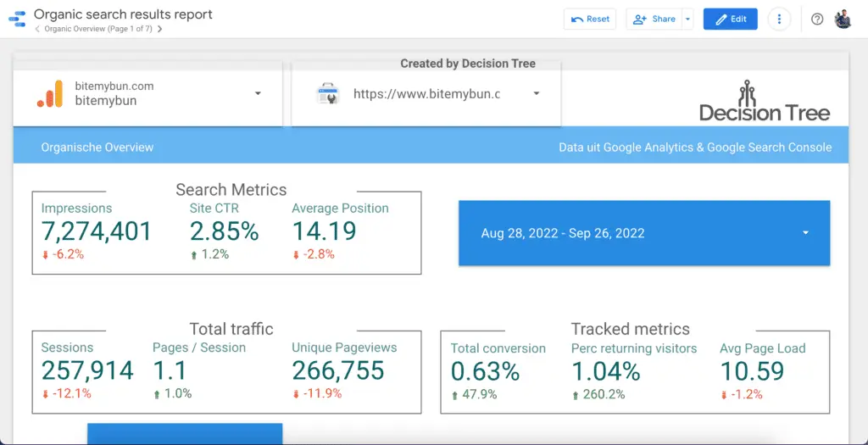The height and width of the screenshot is (445, 868).
Task: Click the Organic Overview page indicator
Action: coord(98,29)
